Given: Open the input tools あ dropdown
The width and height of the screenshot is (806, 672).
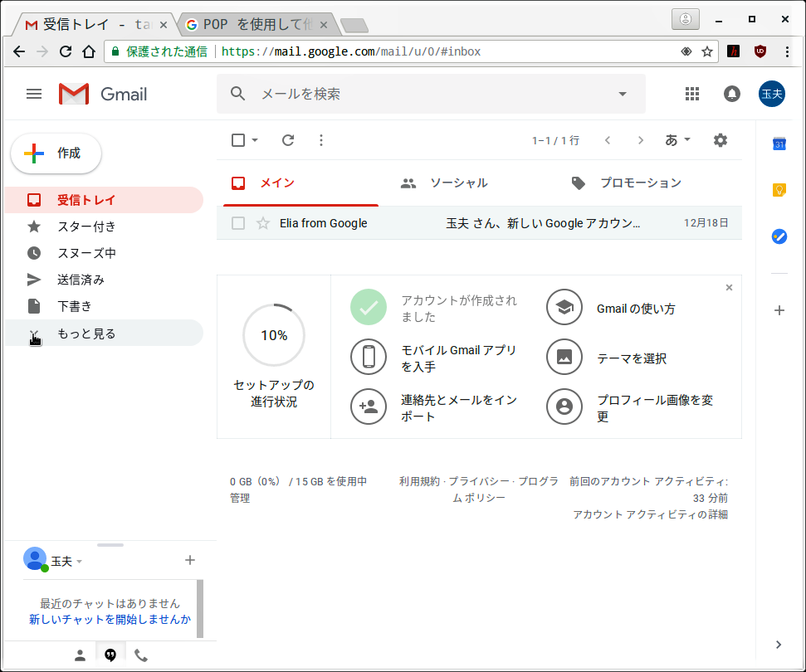Looking at the screenshot, I should pyautogui.click(x=677, y=140).
